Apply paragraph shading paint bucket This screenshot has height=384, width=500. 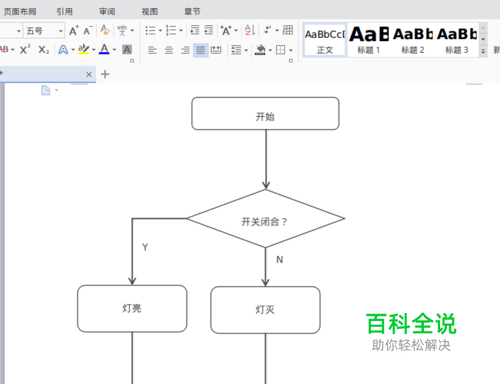click(260, 50)
